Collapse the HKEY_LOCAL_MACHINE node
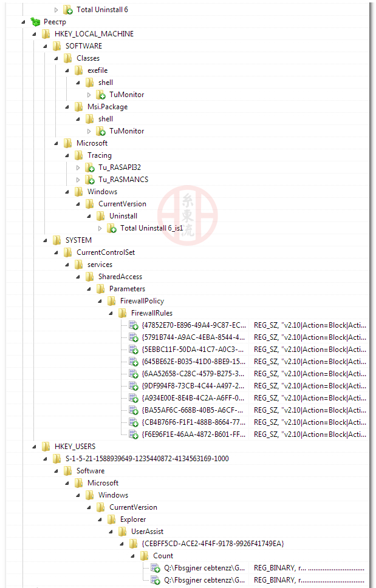 coord(34,34)
